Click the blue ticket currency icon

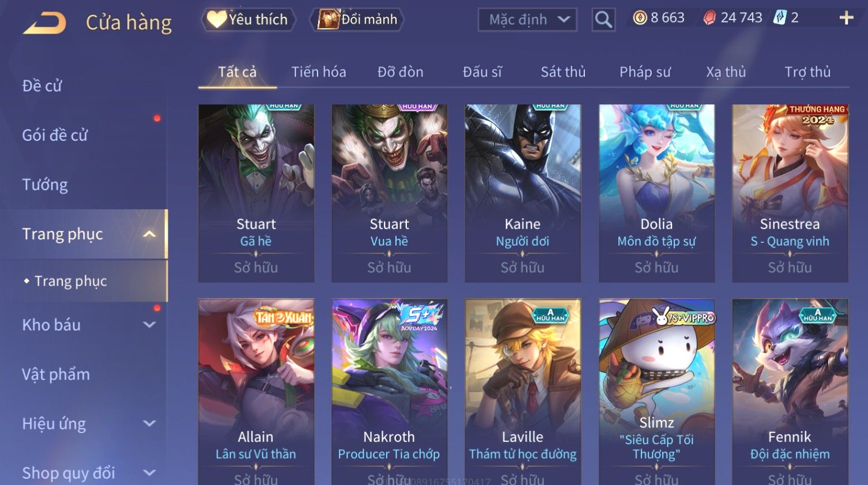pos(779,18)
